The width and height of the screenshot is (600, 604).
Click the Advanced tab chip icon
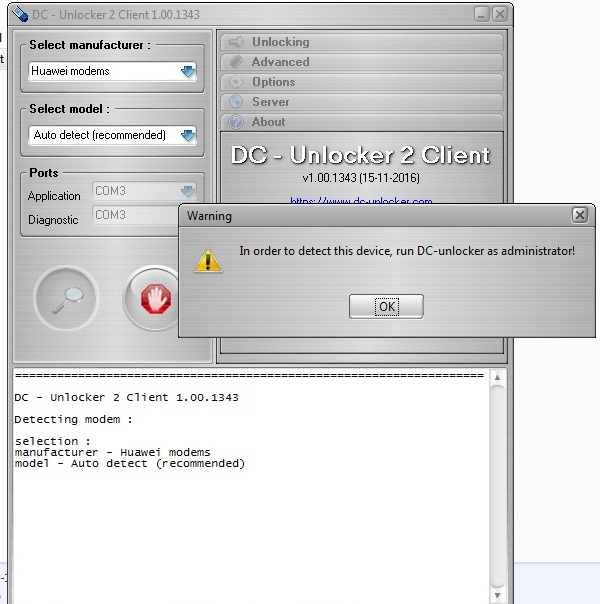coord(236,62)
